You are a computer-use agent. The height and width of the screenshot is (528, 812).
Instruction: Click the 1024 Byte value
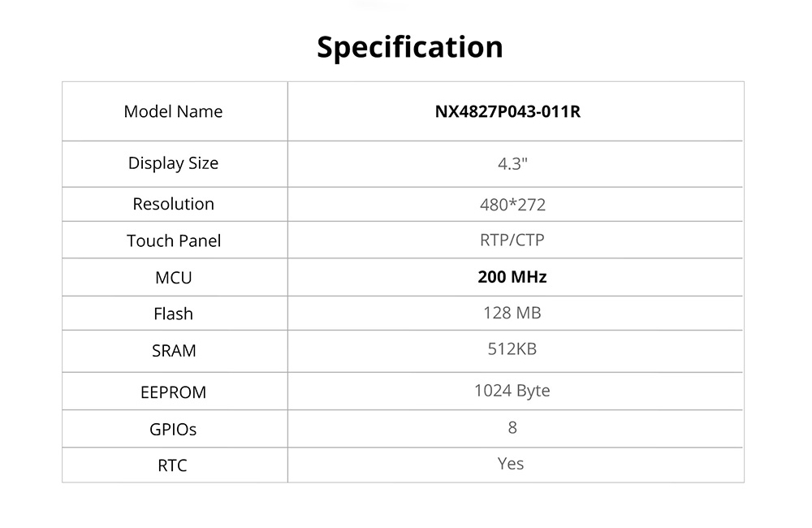click(x=512, y=391)
